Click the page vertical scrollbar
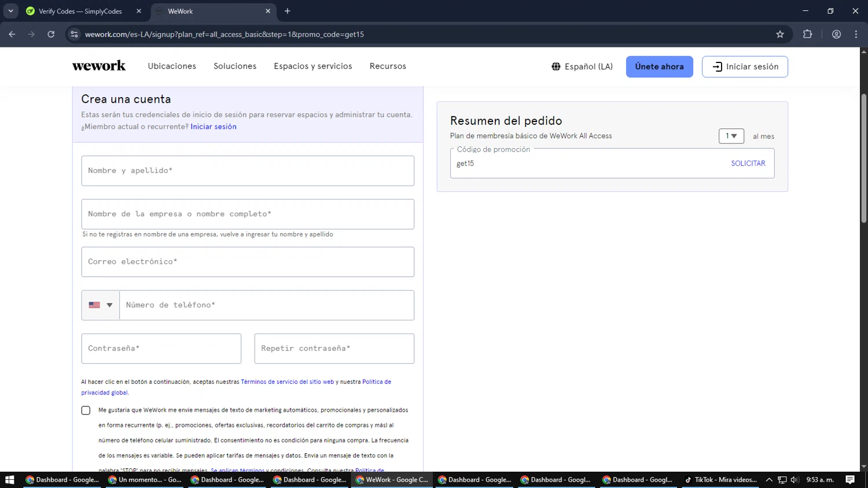This screenshot has height=488, width=868. 863,159
